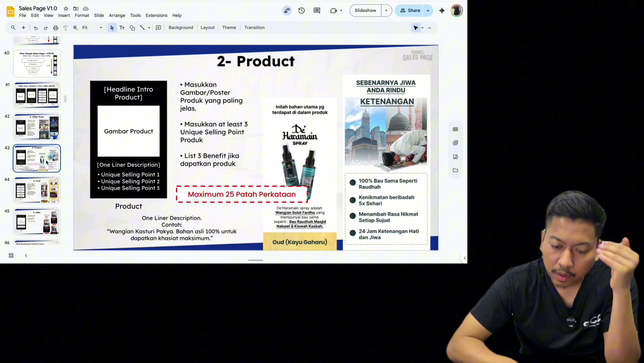Screen dimensions: 644x363
Task: Undo the last action
Action: coord(36,28)
